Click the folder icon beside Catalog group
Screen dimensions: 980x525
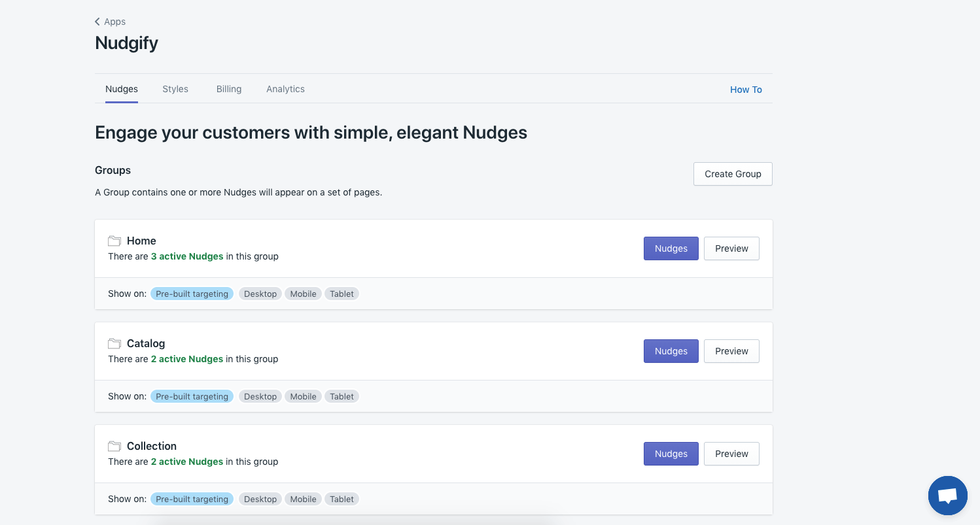(x=114, y=343)
